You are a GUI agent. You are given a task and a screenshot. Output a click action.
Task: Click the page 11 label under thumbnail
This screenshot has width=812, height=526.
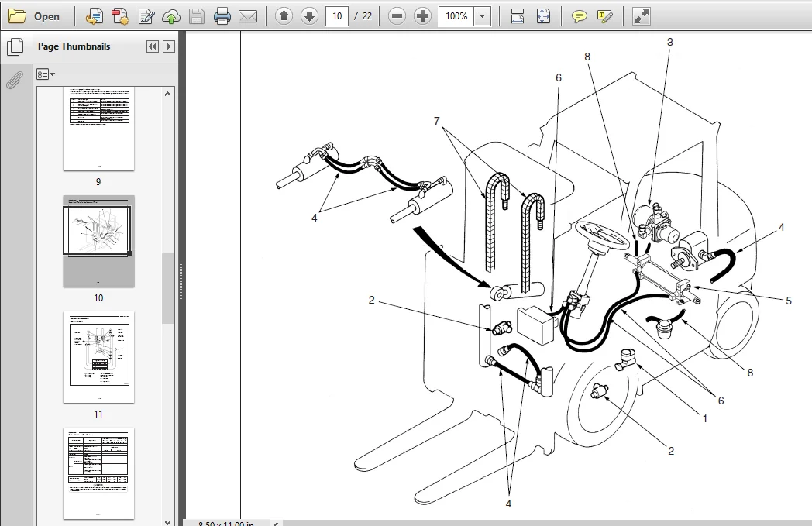click(x=98, y=414)
